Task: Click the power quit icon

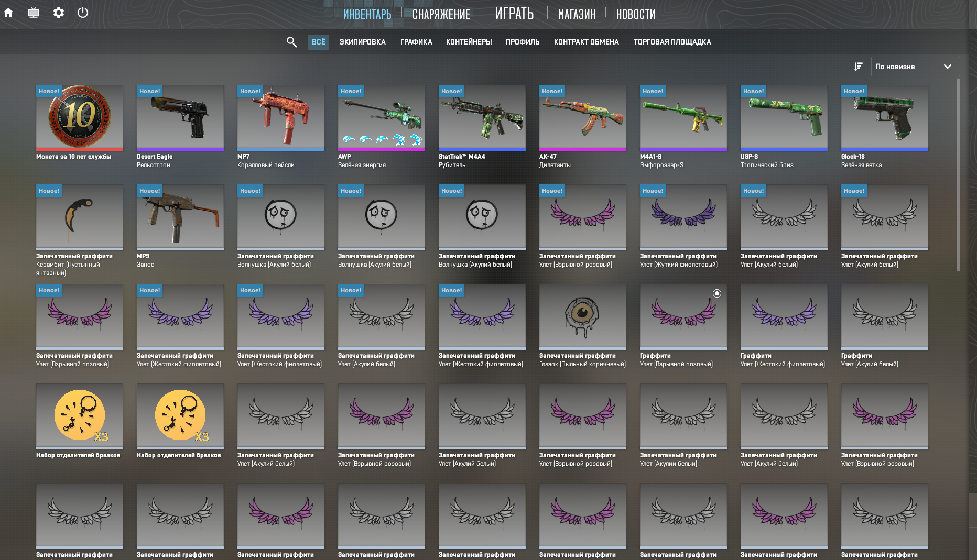Action: [x=83, y=13]
